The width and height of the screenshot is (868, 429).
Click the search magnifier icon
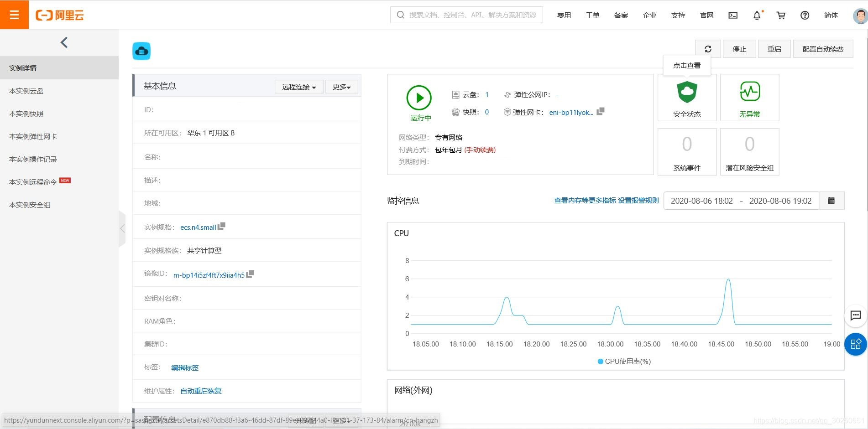400,15
